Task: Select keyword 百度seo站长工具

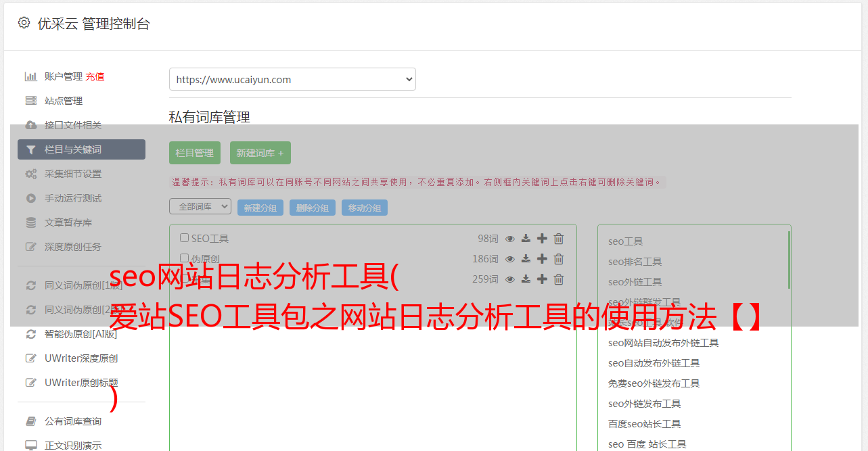Action: tap(644, 424)
